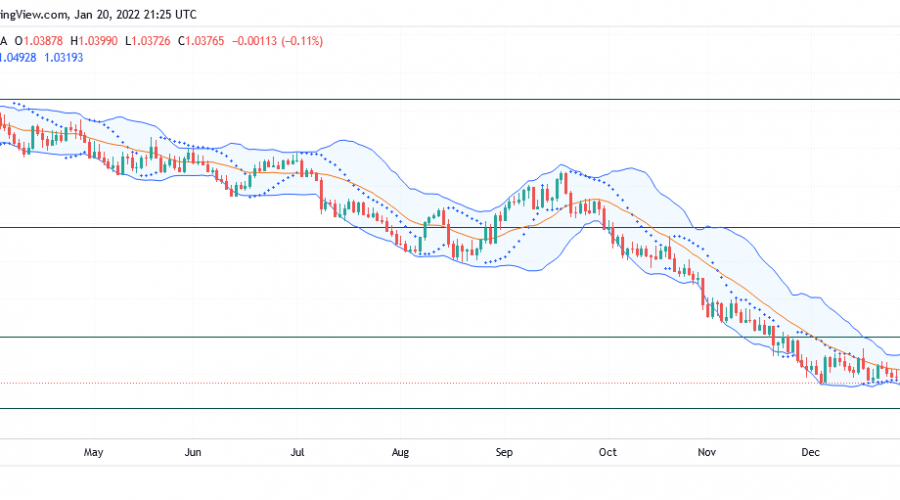Image resolution: width=900 pixels, height=500 pixels.
Task: Click the Aug label on time axis
Action: tap(400, 452)
